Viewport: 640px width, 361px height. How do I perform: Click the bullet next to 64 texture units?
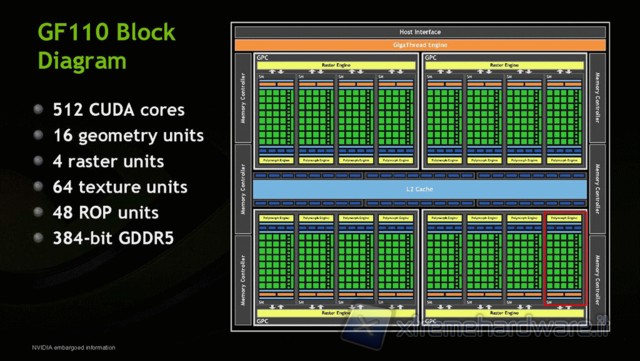(38, 186)
